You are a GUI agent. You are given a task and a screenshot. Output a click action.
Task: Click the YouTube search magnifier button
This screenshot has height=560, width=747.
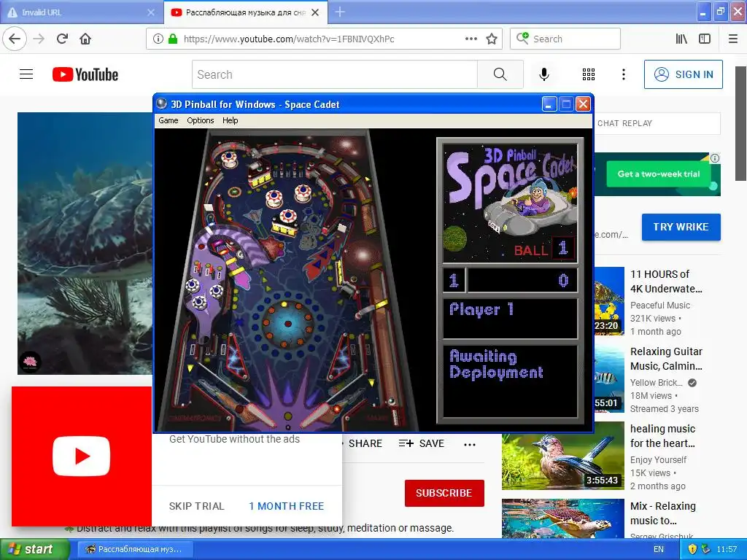[500, 74]
